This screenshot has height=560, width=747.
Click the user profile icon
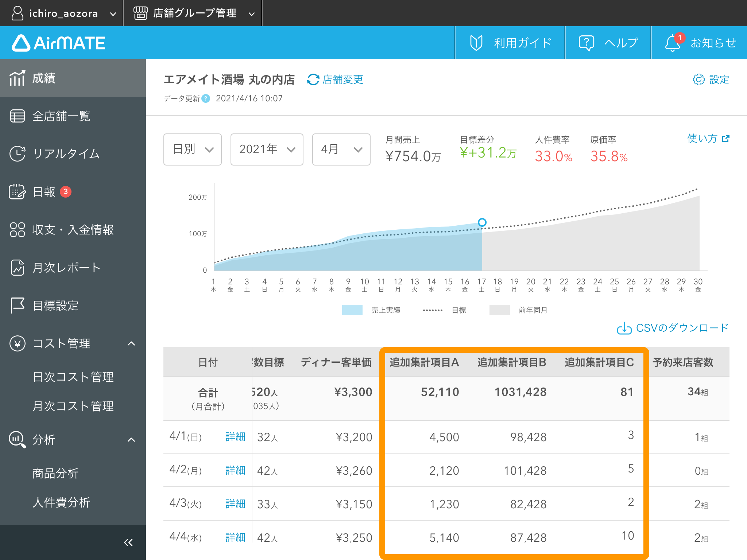(17, 13)
